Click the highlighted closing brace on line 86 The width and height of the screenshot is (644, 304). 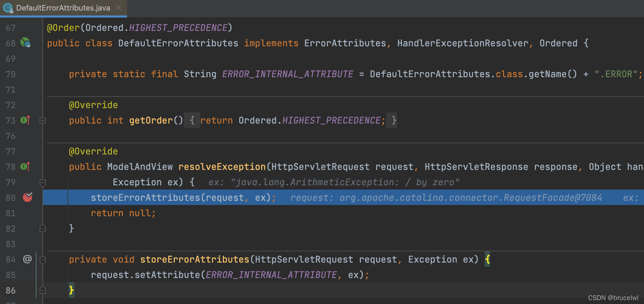coord(71,290)
